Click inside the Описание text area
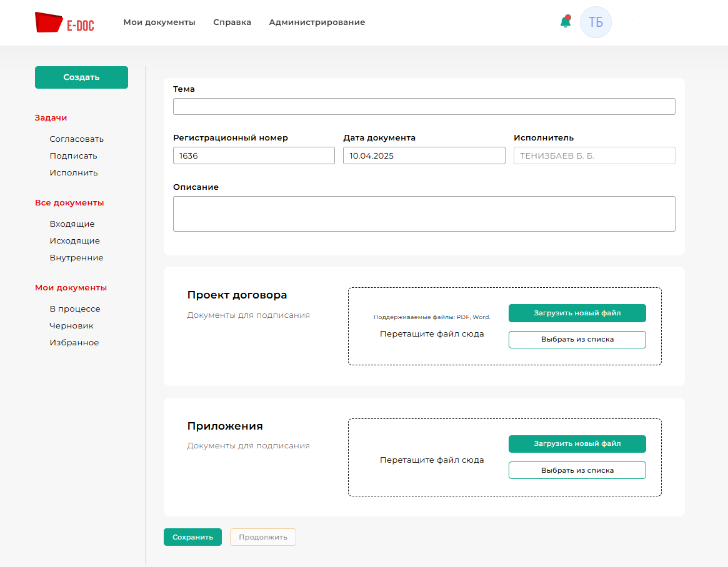The width and height of the screenshot is (728, 567). pyautogui.click(x=424, y=214)
